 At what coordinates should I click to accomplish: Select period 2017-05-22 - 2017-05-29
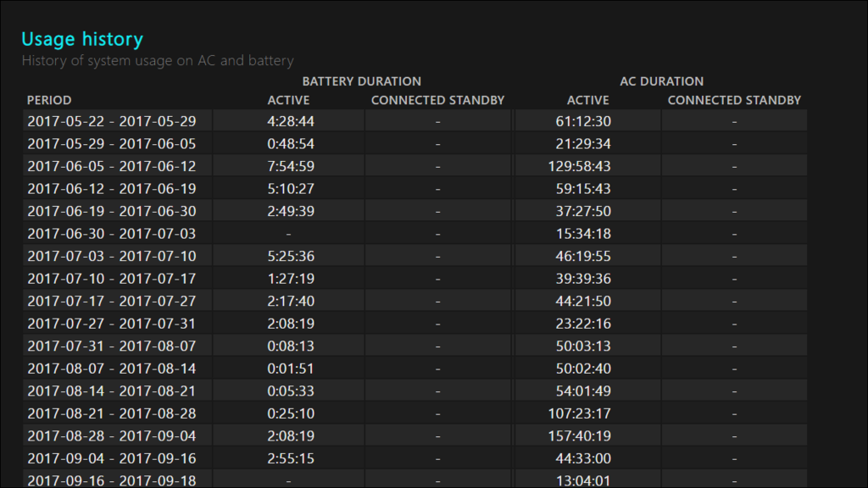coord(112,121)
